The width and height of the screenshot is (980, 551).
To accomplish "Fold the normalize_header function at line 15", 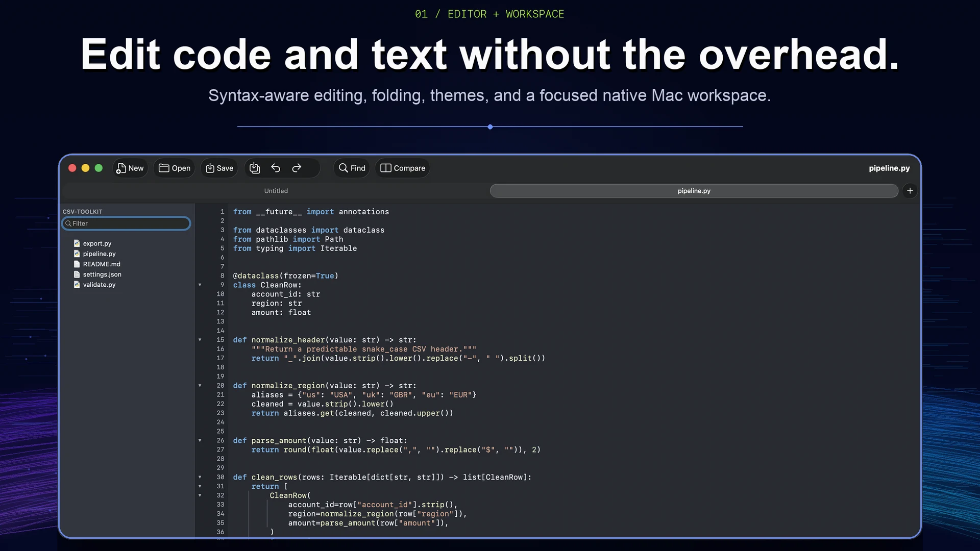I will point(200,340).
